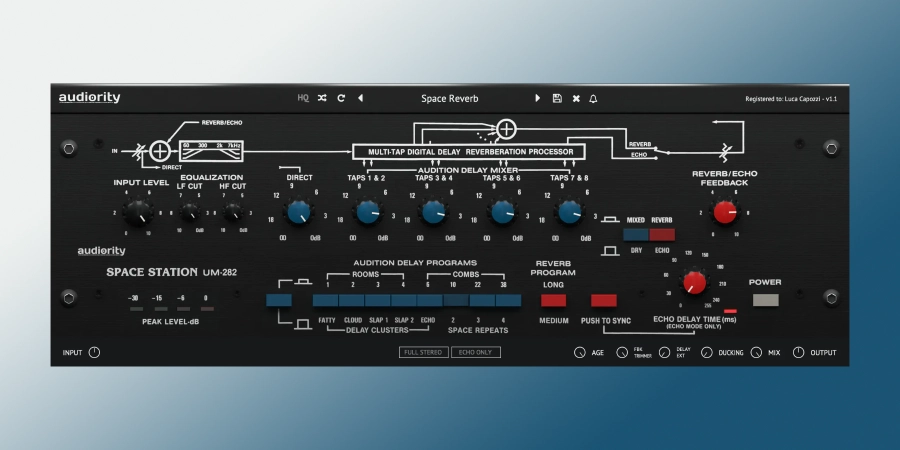Click the 'PEAK LEVEL-dB' label
Image resolution: width=900 pixels, height=450 pixels.
(x=170, y=321)
